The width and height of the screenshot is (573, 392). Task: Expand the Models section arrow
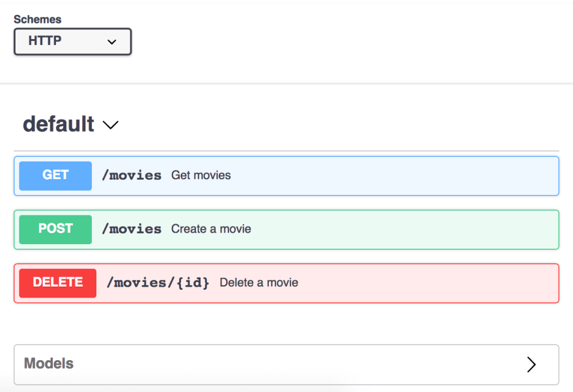[x=531, y=364]
